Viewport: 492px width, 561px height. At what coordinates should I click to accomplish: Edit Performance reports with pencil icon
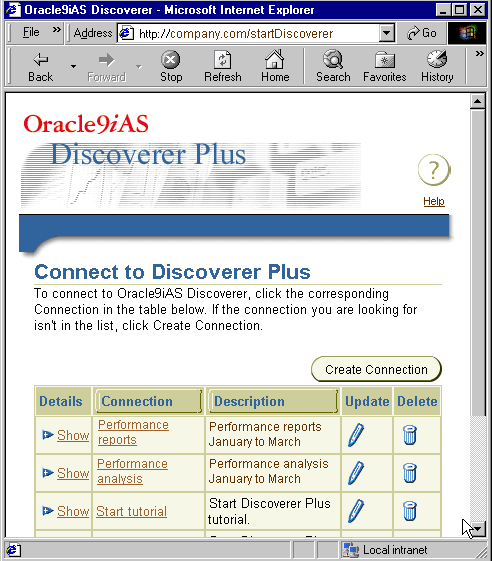[356, 435]
